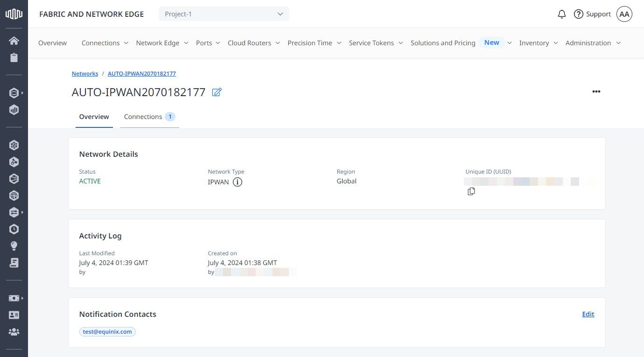Click the Activity Log heading
Viewport: 644px width, 357px height.
click(x=100, y=236)
